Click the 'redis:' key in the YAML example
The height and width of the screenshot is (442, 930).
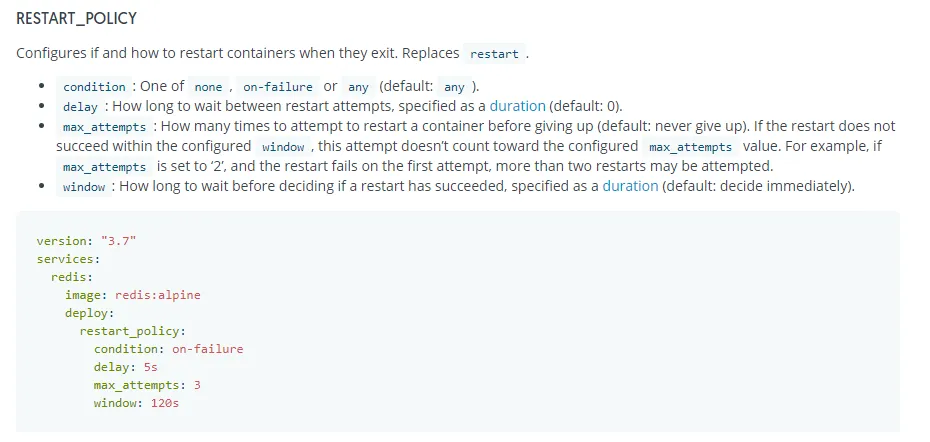[72, 277]
